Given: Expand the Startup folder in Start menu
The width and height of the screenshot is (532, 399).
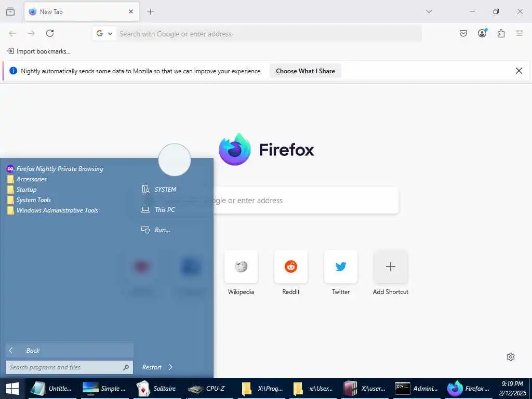Looking at the screenshot, I should coord(22,190).
